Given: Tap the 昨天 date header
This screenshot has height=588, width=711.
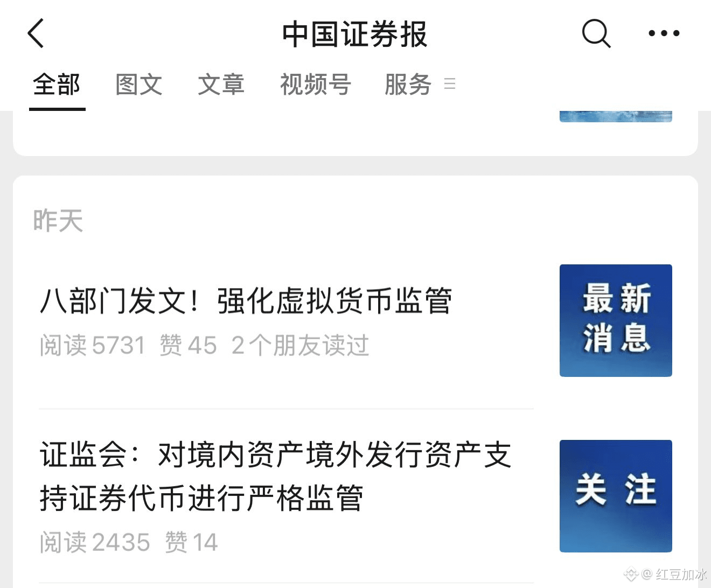Looking at the screenshot, I should (x=58, y=221).
